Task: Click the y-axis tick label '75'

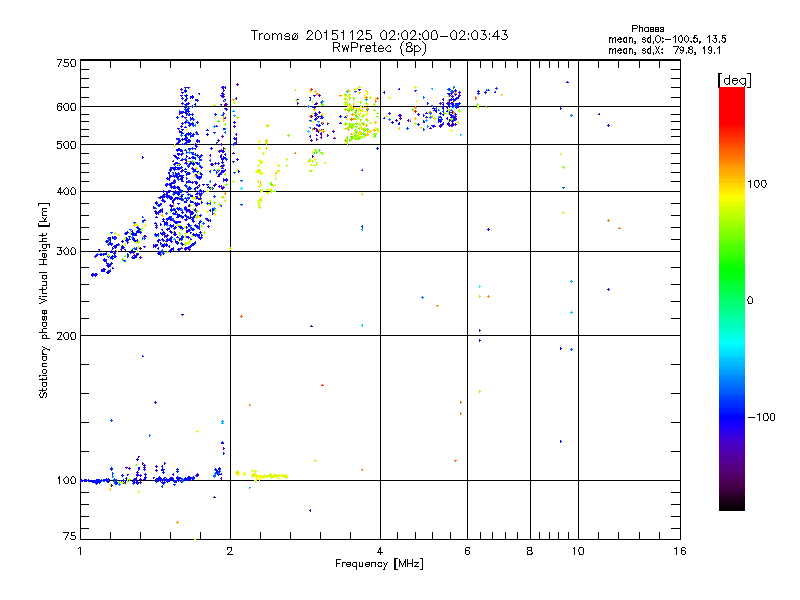Action: (70, 536)
